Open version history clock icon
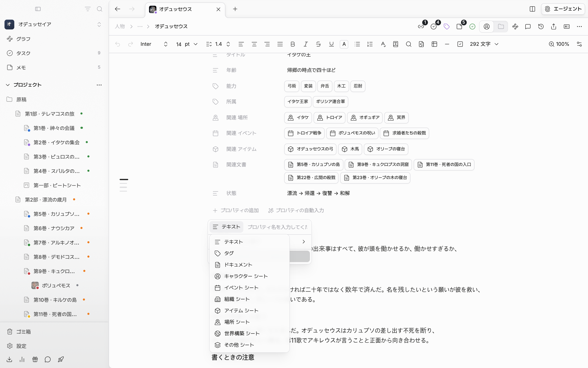 (541, 27)
